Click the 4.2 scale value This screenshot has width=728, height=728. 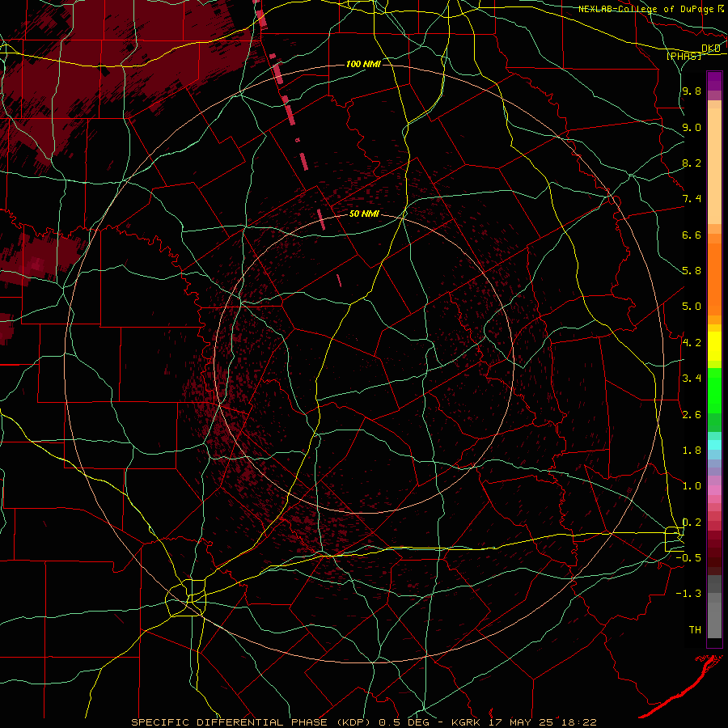[692, 343]
